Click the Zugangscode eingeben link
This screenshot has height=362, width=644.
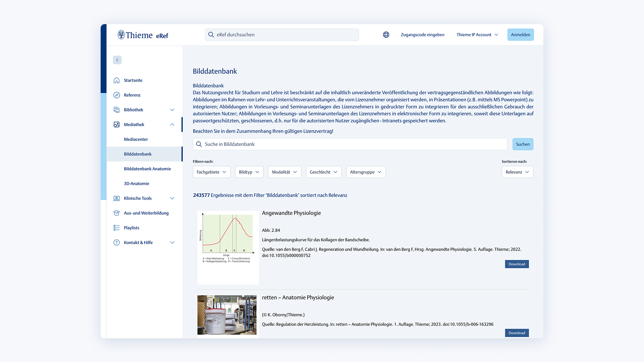tap(422, 35)
